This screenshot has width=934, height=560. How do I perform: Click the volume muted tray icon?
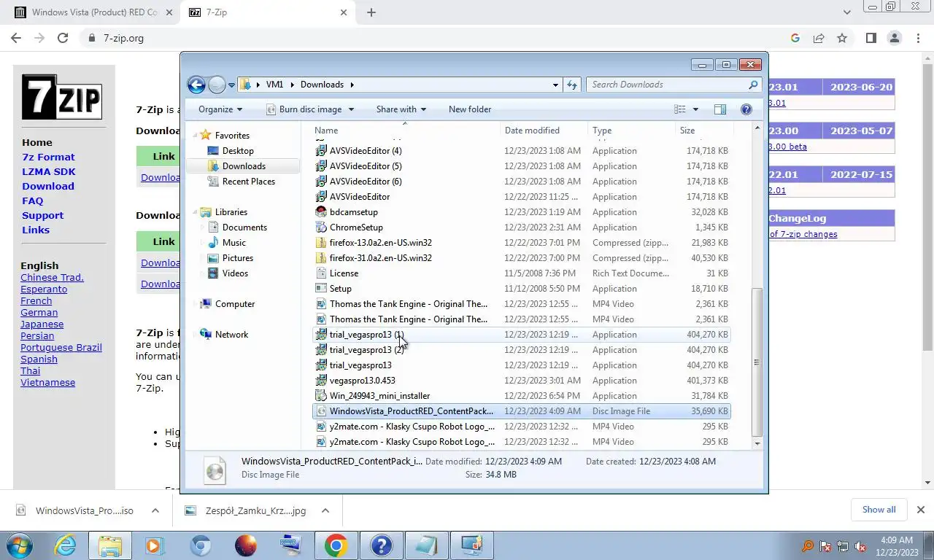click(861, 546)
